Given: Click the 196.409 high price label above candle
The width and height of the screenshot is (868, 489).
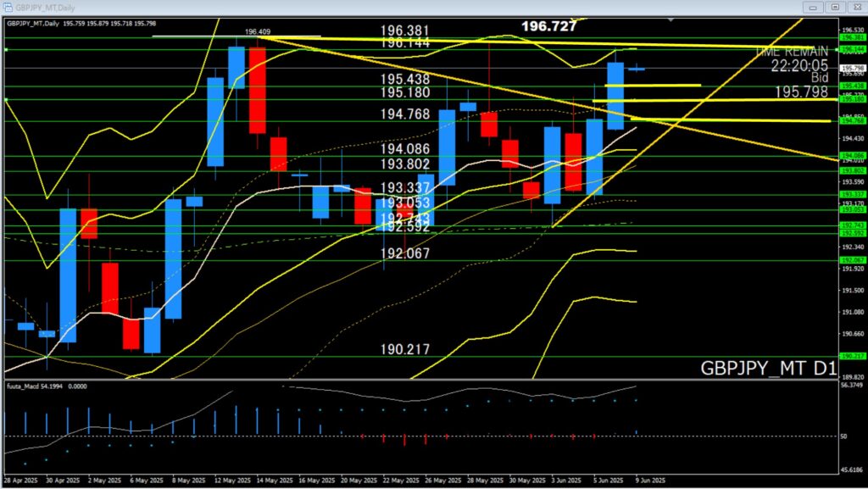Looking at the screenshot, I should (x=258, y=32).
